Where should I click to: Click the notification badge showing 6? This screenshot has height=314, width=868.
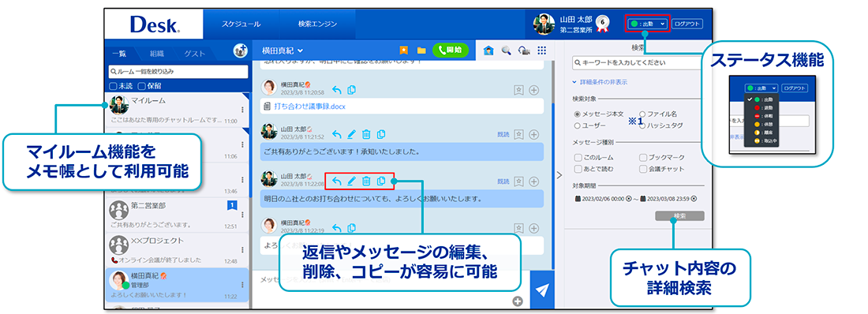(602, 23)
